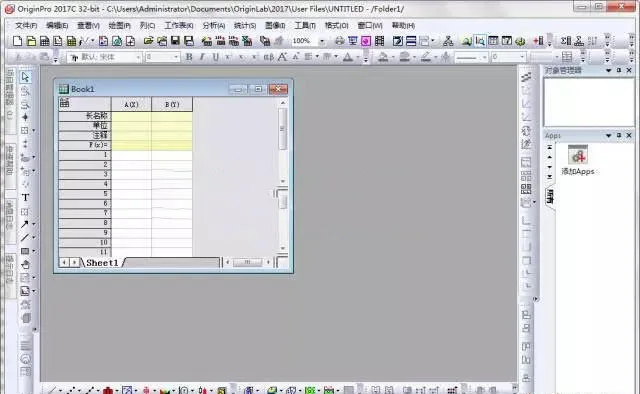Open the font name dropdown
Viewport: 640px width, 394px height.
(x=138, y=57)
